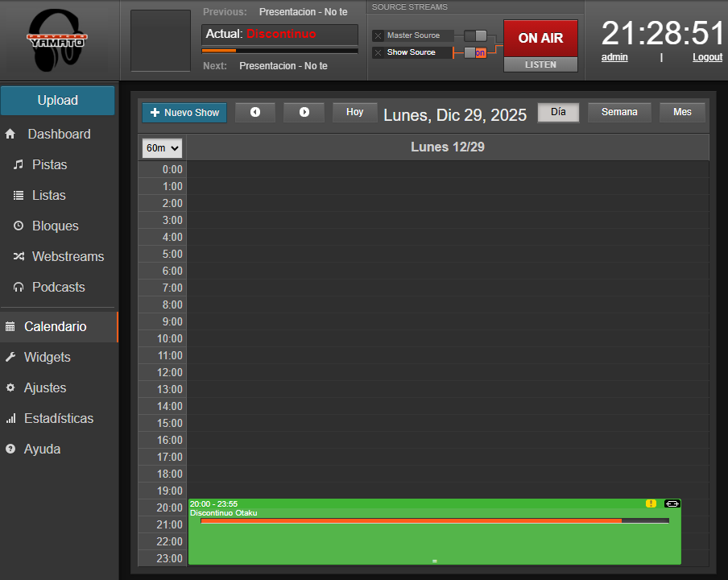Click the LISTEN button
The image size is (728, 580).
[540, 64]
